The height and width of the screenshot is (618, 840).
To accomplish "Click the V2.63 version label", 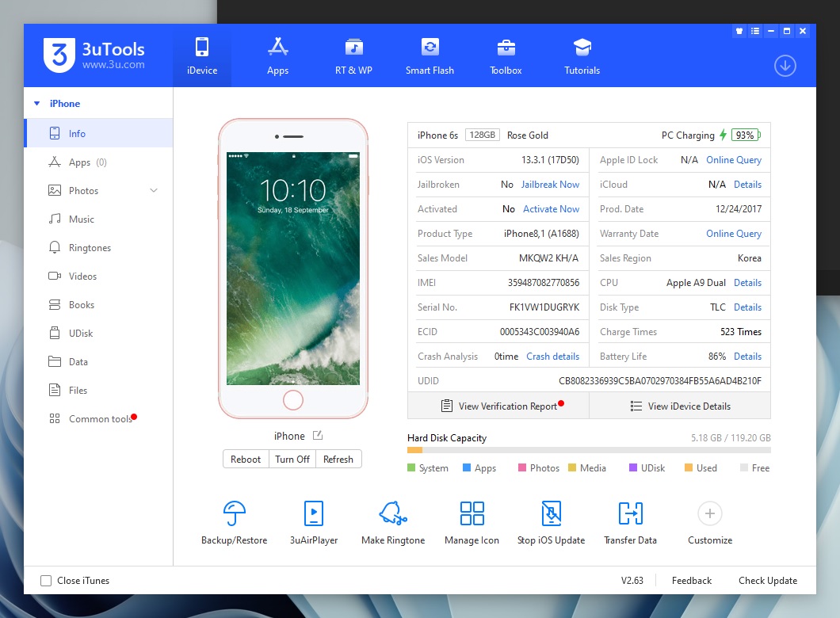I will [632, 581].
